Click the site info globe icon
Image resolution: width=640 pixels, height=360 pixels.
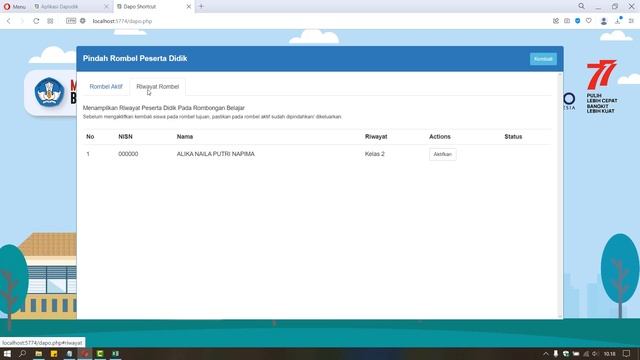point(83,21)
